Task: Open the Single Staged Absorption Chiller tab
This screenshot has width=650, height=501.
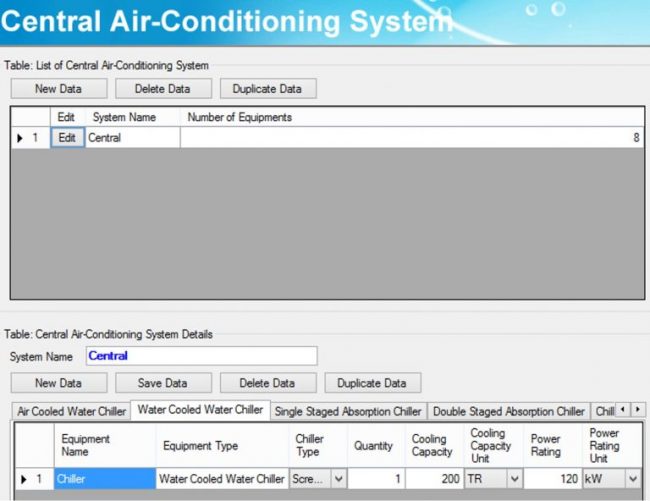Action: pos(348,411)
